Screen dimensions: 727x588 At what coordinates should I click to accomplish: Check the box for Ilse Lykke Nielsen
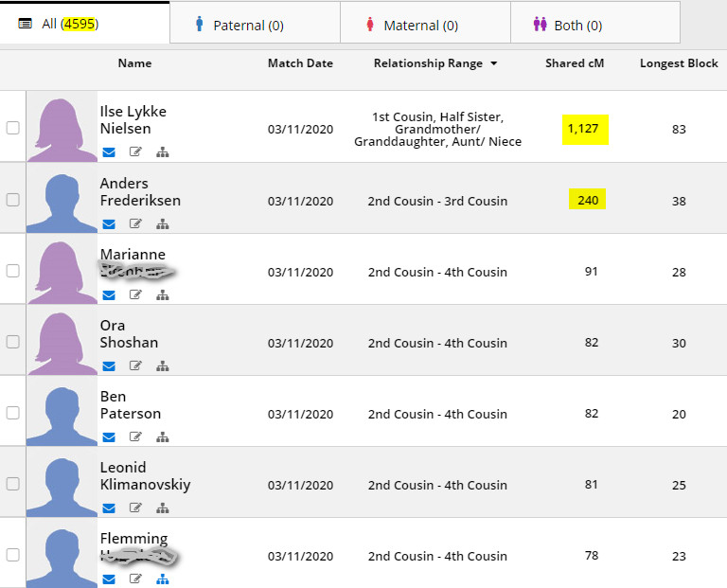13,128
